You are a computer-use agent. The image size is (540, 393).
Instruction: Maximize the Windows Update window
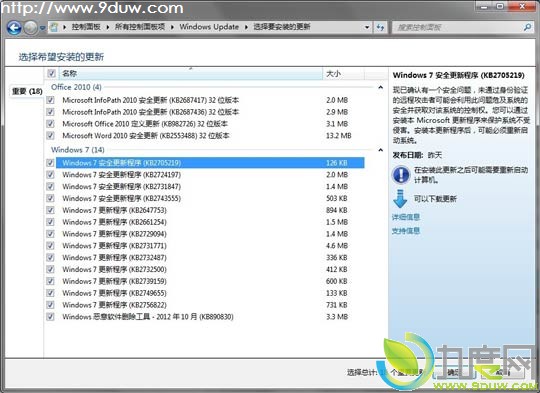click(x=500, y=6)
